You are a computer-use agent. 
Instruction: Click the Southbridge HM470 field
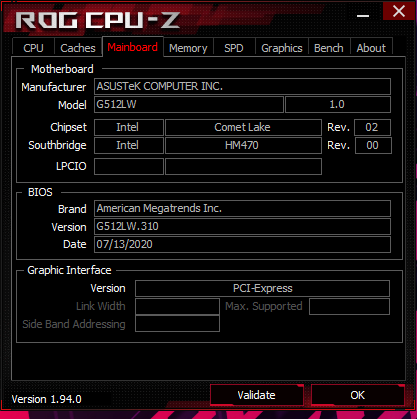pyautogui.click(x=243, y=145)
